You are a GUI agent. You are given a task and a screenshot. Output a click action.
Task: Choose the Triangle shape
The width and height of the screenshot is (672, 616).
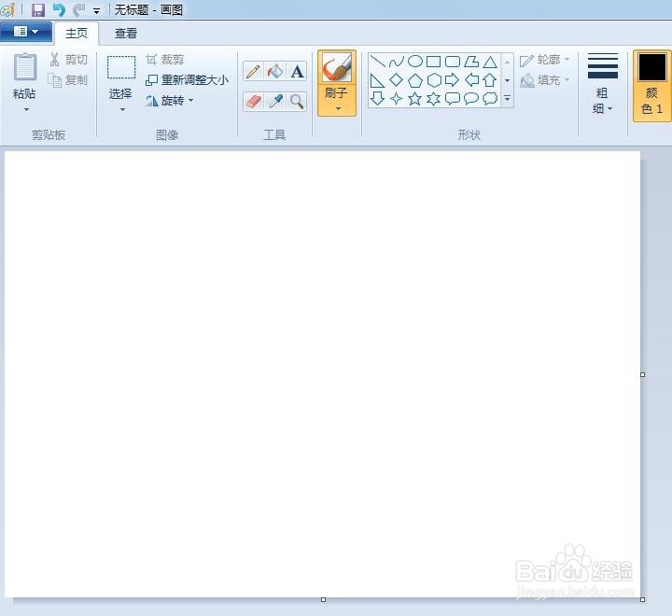point(490,62)
